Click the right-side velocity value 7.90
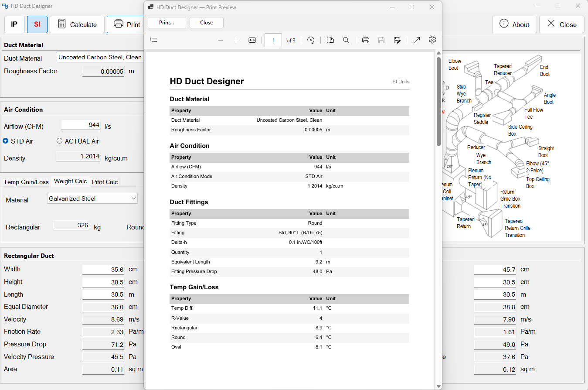 pyautogui.click(x=495, y=319)
